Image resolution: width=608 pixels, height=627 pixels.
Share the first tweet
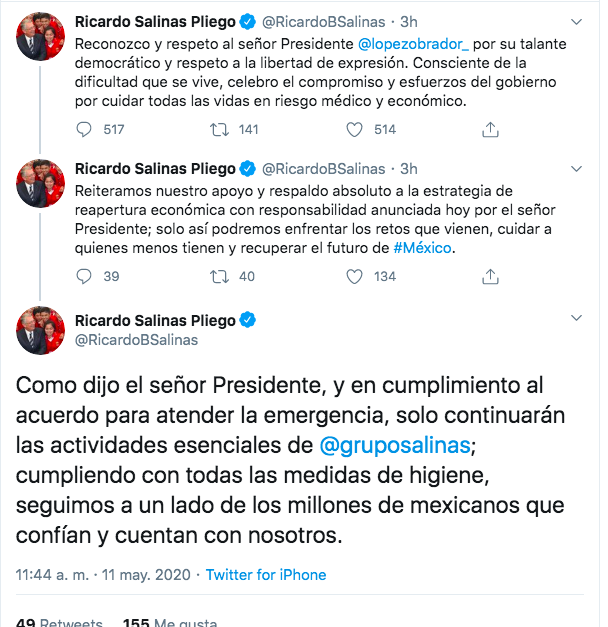[490, 129]
